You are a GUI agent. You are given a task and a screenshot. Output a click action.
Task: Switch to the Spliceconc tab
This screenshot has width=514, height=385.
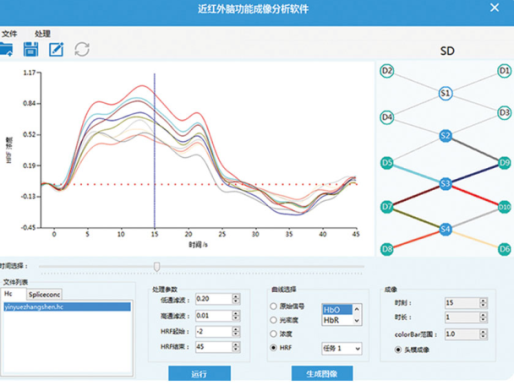point(44,295)
